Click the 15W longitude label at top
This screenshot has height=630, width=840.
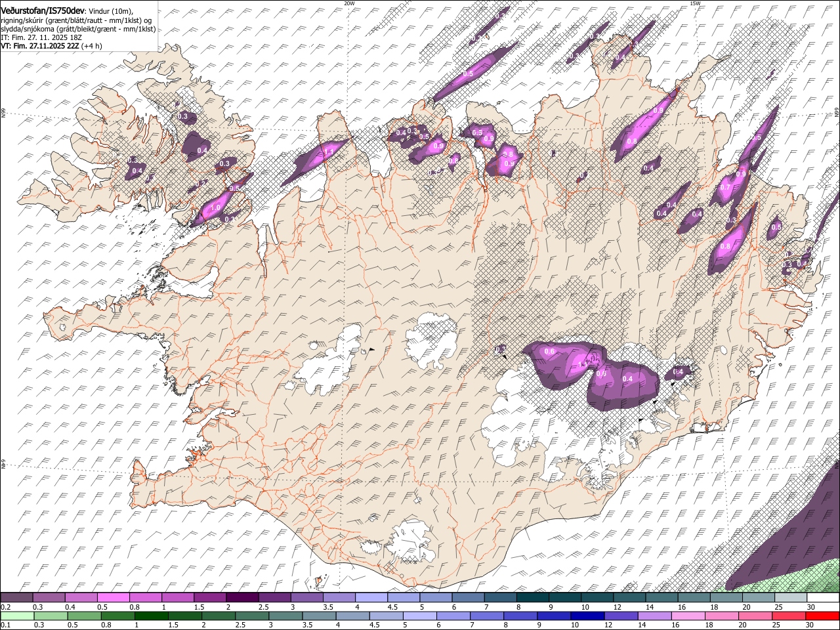click(x=695, y=3)
